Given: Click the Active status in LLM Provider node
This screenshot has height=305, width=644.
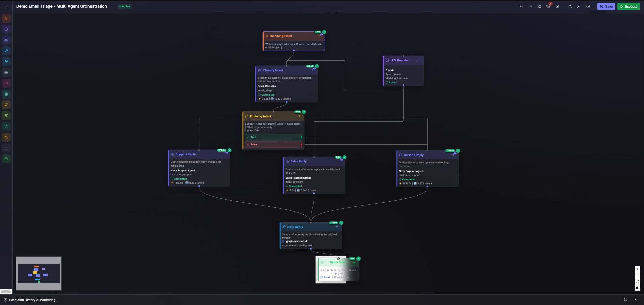Looking at the screenshot, I should [392, 82].
